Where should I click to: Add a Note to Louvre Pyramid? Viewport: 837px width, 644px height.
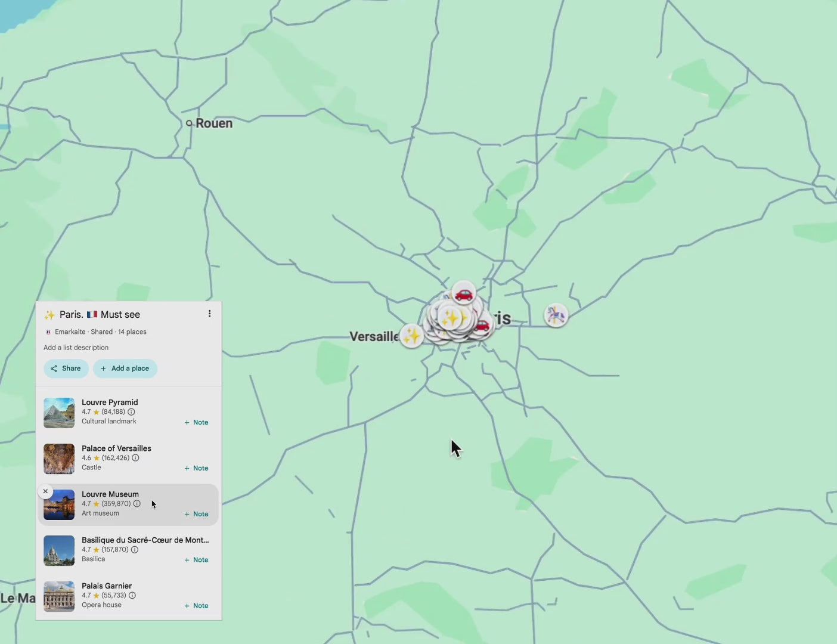196,422
